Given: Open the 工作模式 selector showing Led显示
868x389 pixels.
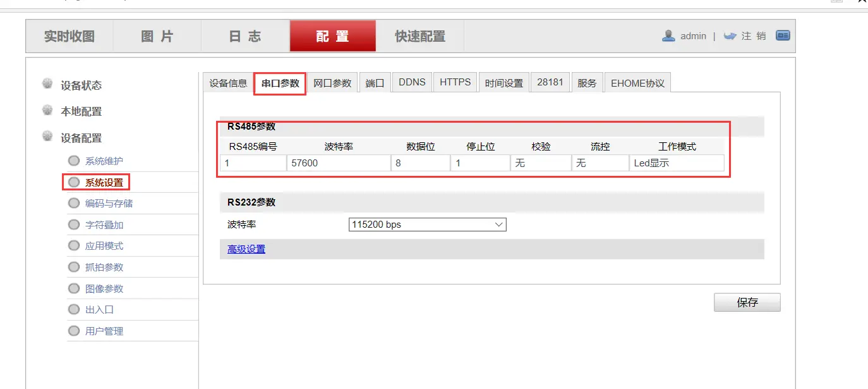Looking at the screenshot, I should click(x=677, y=163).
